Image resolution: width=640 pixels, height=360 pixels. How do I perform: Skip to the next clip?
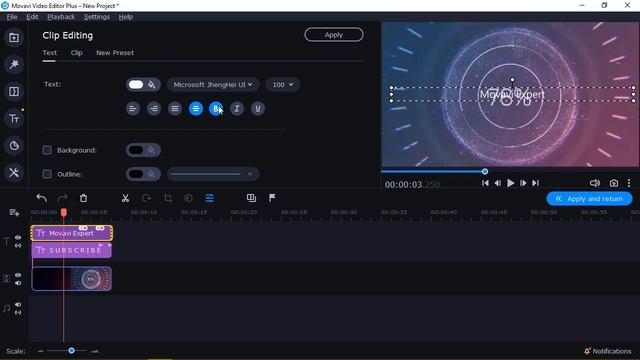point(536,183)
